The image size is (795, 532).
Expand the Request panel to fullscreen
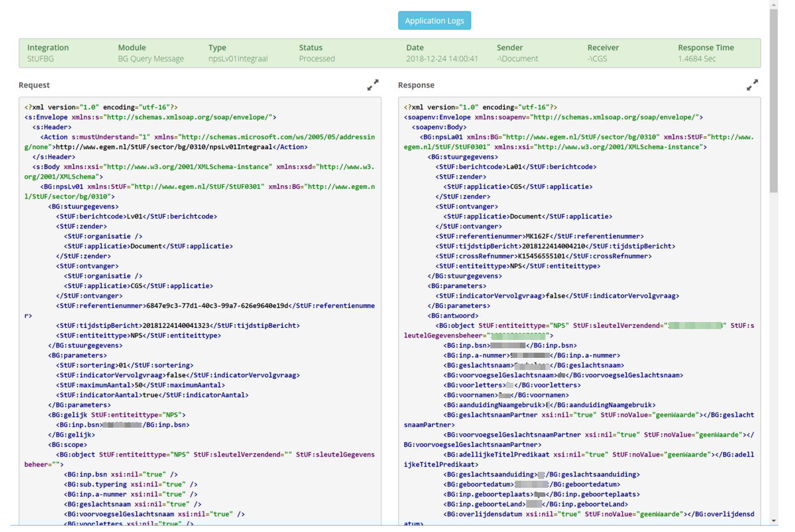(x=373, y=85)
